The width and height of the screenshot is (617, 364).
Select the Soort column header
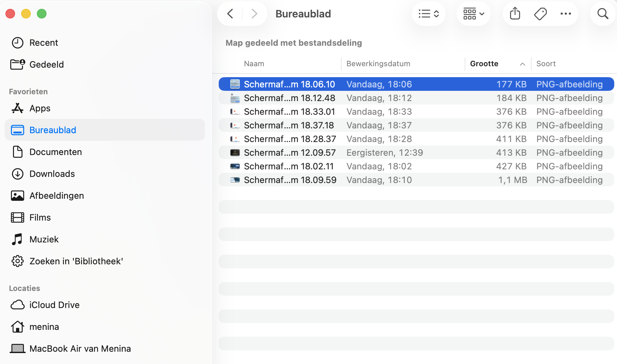(x=546, y=64)
